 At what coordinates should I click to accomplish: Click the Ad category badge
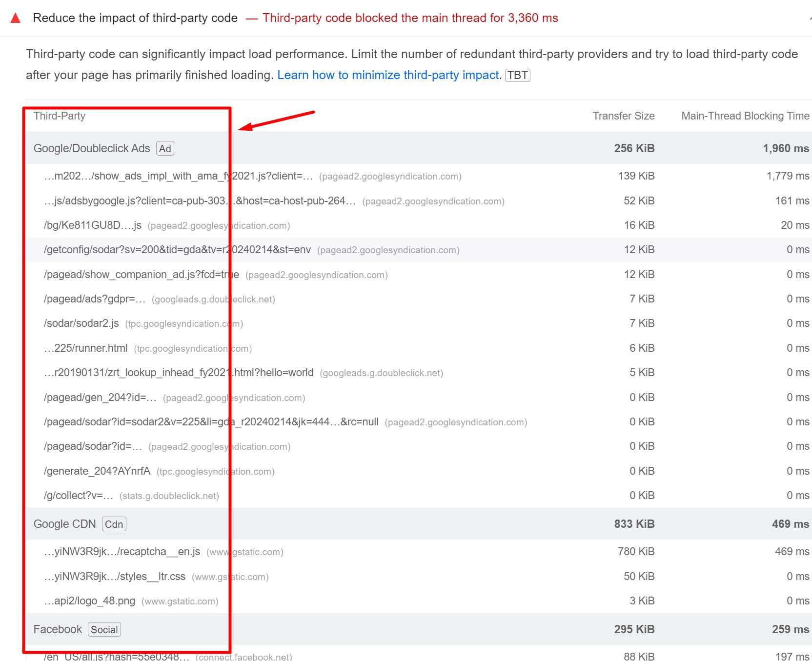pyautogui.click(x=165, y=149)
